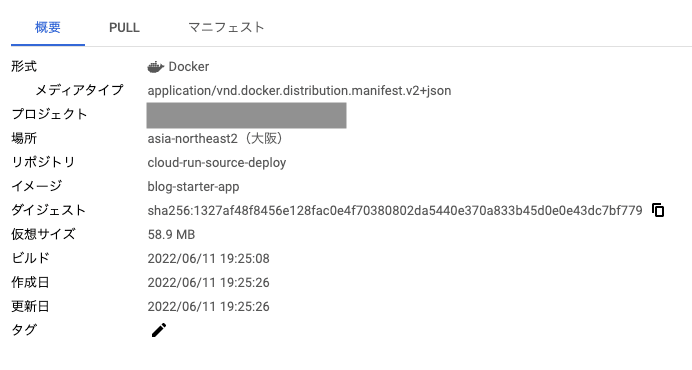Click the タグ field label
Image resolution: width=692 pixels, height=370 pixels.
click(x=24, y=330)
